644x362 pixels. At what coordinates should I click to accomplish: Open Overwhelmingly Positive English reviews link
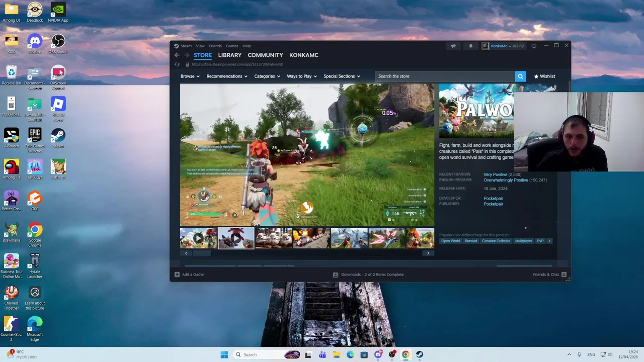pos(506,180)
